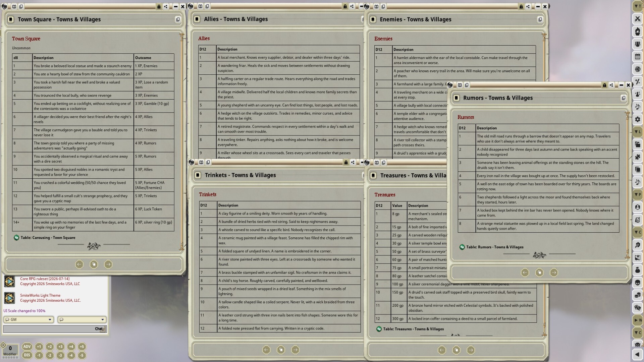Toggle the -5 modifier button

click(82, 355)
